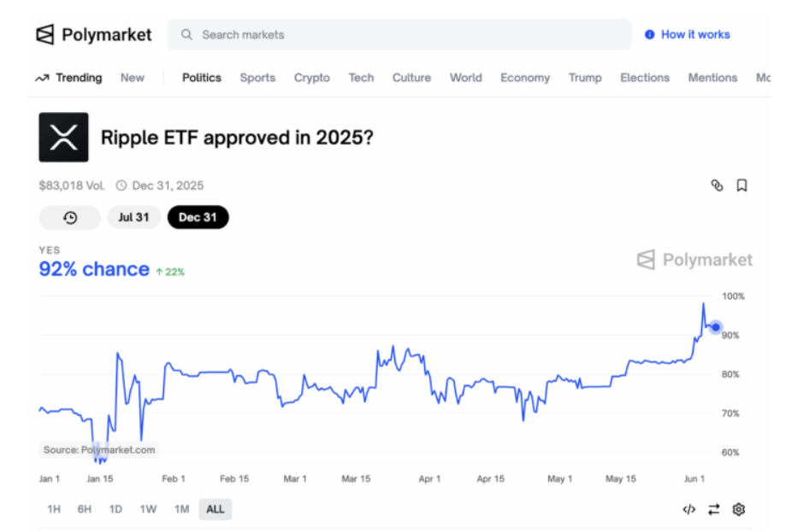Click the XRP market thumbnail image
The image size is (809, 532).
[63, 137]
